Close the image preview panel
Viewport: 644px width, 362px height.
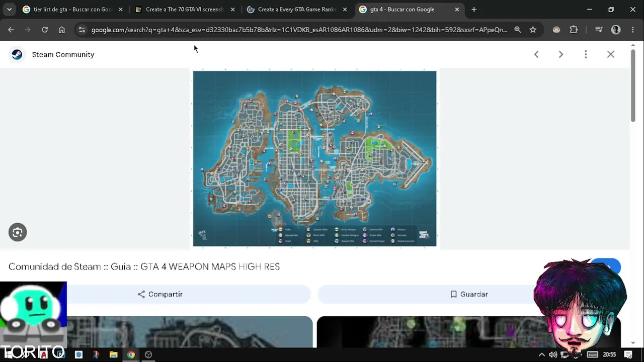pyautogui.click(x=611, y=54)
